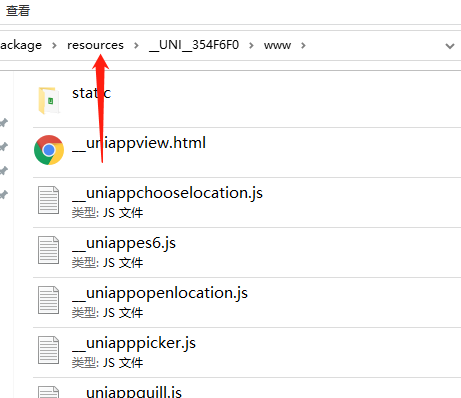Screen dimensions: 461x398
Task: Select the __uniapppicker.js file name
Action: pyautogui.click(x=134, y=344)
